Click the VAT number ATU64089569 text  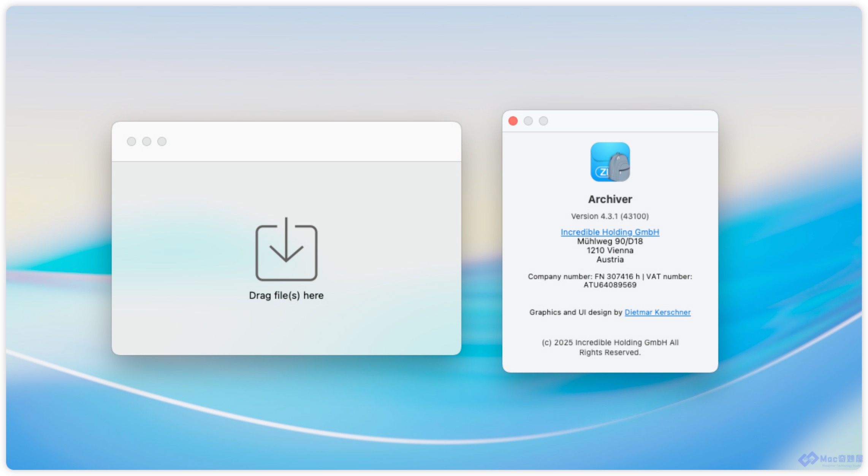(x=610, y=285)
